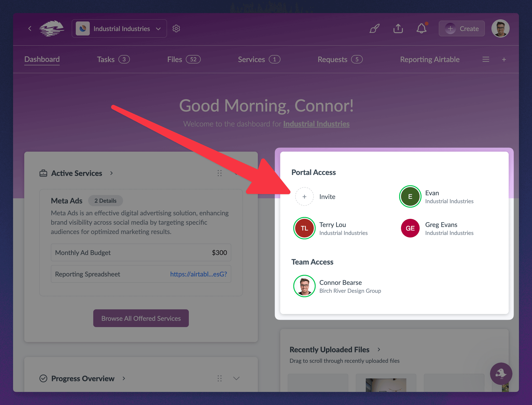Open the Industrial Industries workspace dropdown

pyautogui.click(x=119, y=29)
